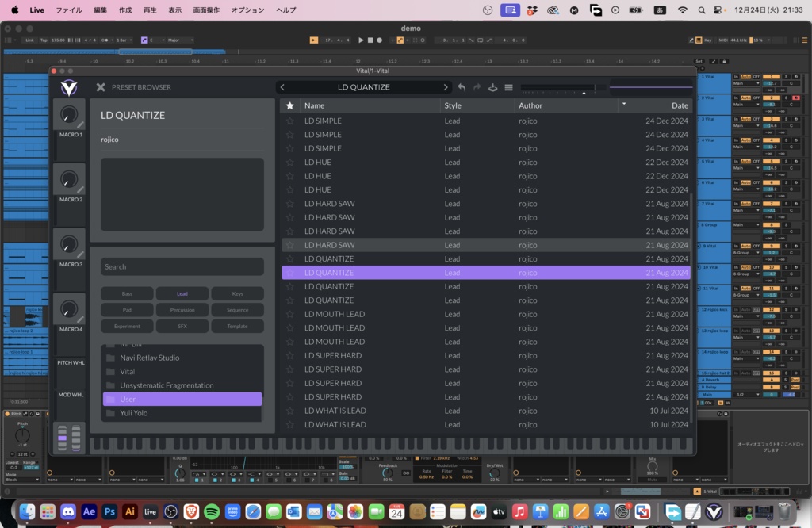
Task: Click the Vital logo icon
Action: point(69,87)
